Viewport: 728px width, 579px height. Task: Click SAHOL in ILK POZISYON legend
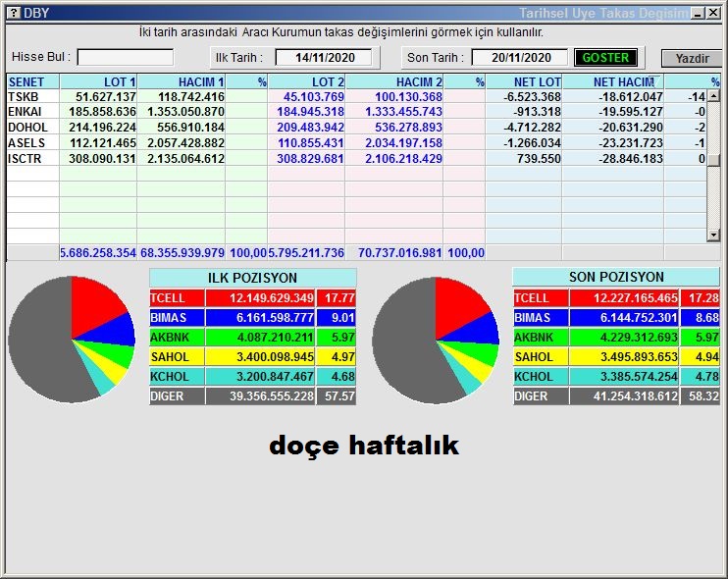point(177,356)
